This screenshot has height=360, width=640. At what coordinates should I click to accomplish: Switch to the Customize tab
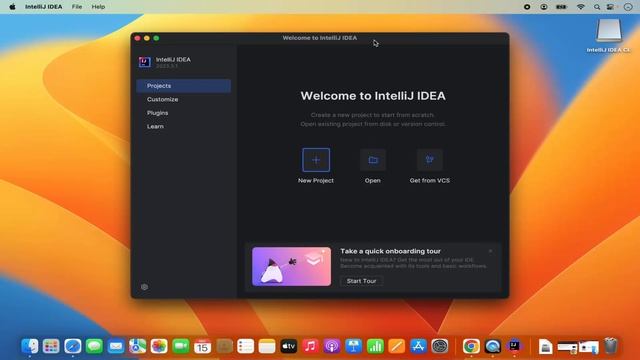[184, 99]
